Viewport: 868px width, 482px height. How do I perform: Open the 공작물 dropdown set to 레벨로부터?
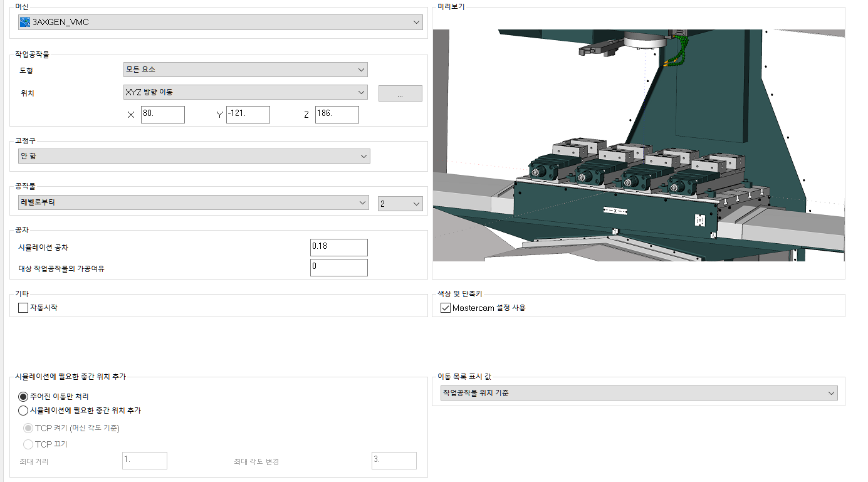pyautogui.click(x=194, y=202)
